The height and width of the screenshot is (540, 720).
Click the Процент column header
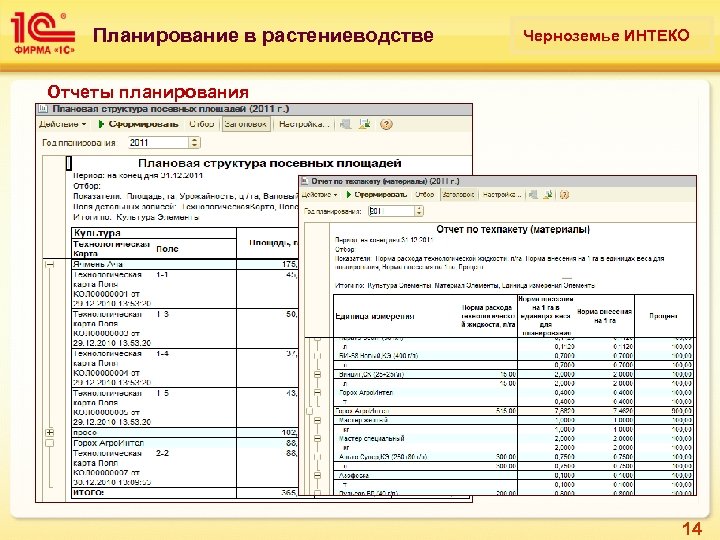point(664,316)
